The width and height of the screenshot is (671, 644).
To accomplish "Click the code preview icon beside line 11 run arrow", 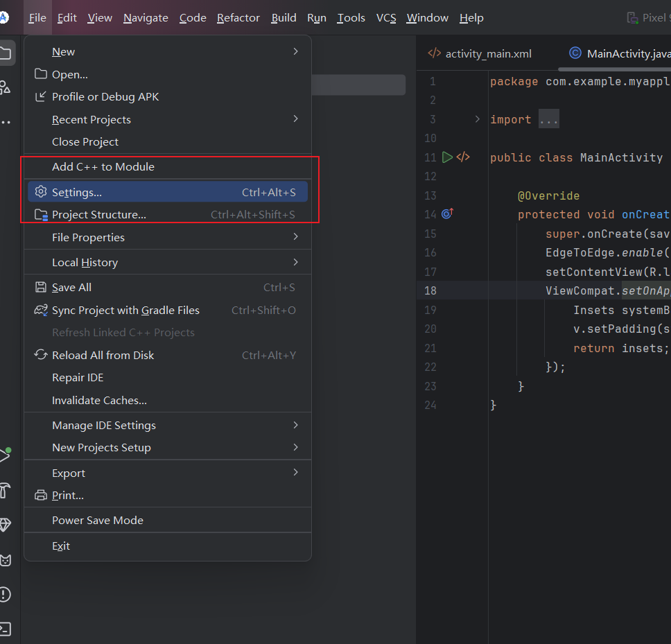I will [463, 157].
